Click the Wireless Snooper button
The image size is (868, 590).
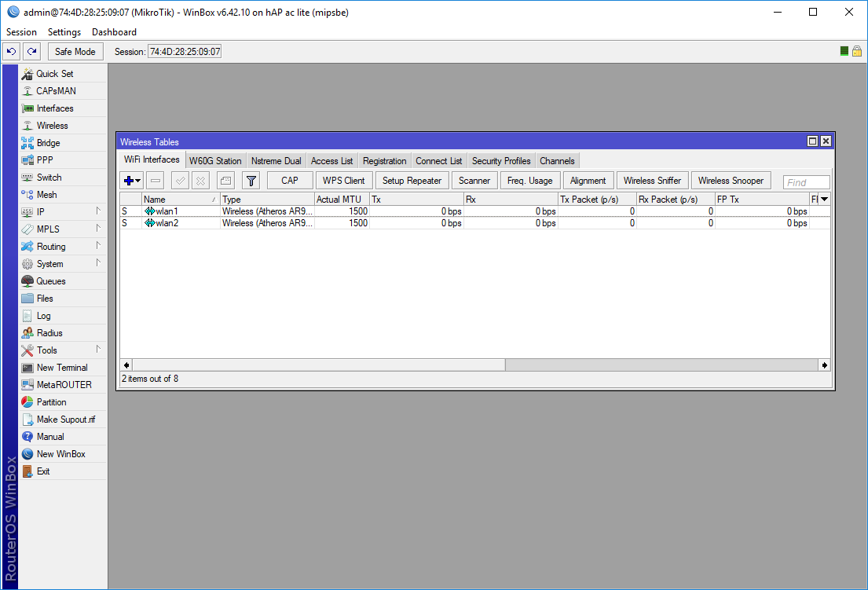pos(731,181)
